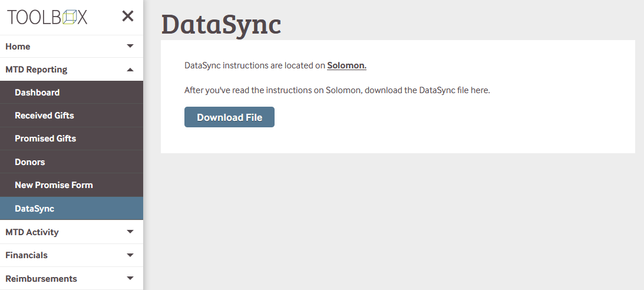Select the DataSync sidebar item
The width and height of the screenshot is (644, 290).
coord(34,209)
